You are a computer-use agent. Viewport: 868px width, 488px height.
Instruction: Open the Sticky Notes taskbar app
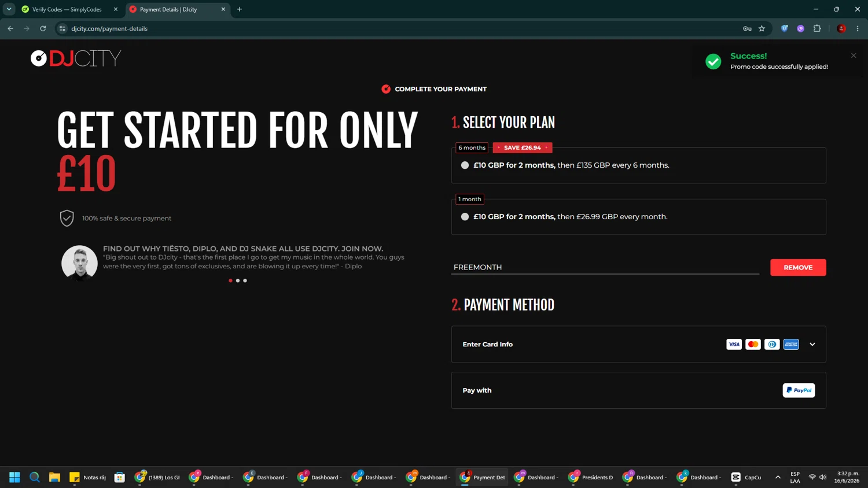tap(88, 477)
